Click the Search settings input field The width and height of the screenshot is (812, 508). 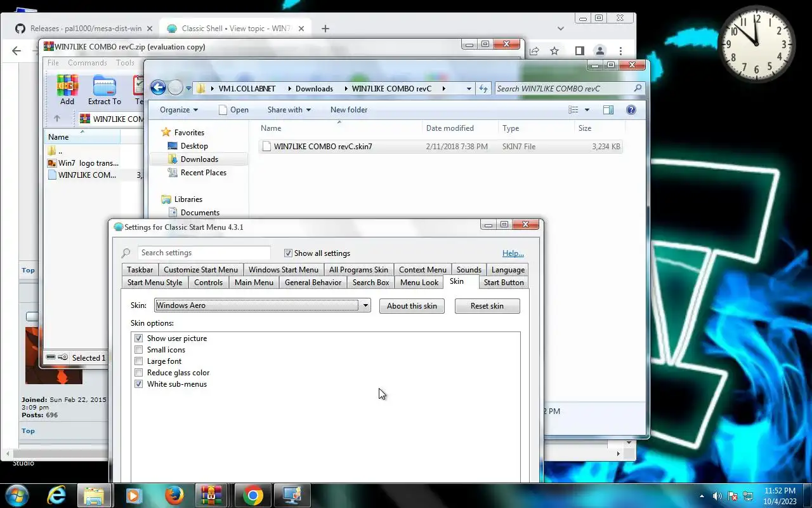(204, 253)
